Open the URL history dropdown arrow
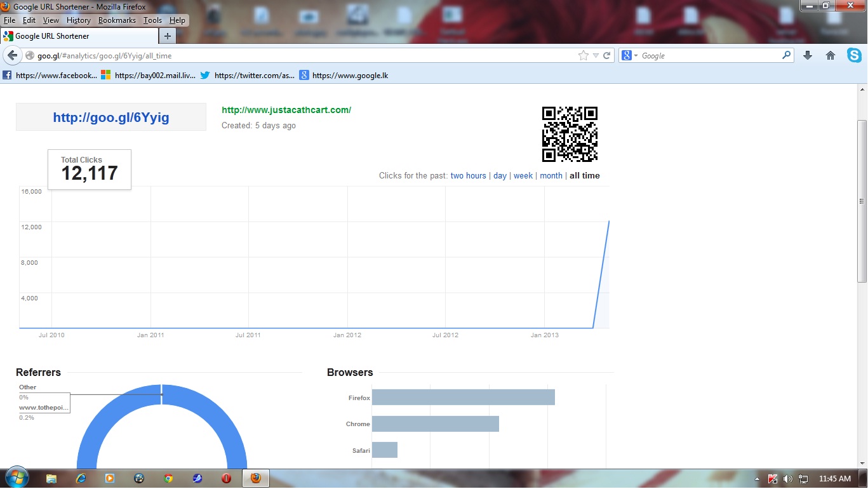The image size is (868, 489). (x=596, y=56)
